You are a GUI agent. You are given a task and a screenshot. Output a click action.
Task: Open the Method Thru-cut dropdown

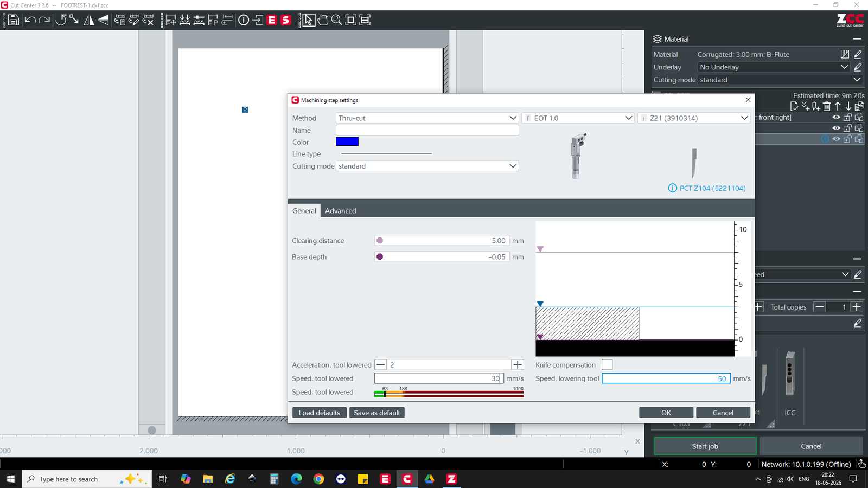(427, 118)
